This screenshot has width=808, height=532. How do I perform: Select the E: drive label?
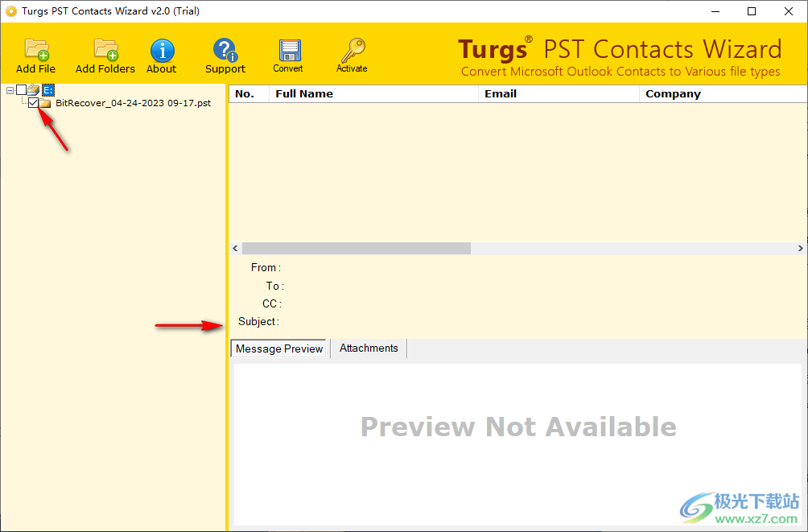(48, 90)
